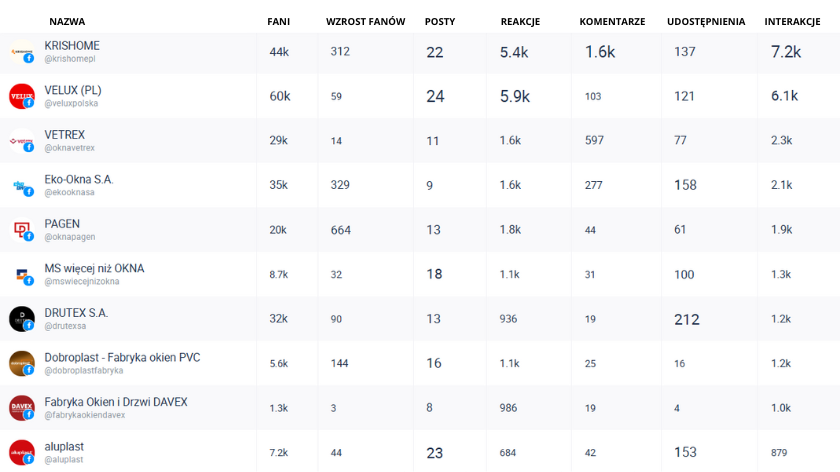The height and width of the screenshot is (472, 840).
Task: Click the MS więcej niż OKNA logo
Action: click(22, 274)
